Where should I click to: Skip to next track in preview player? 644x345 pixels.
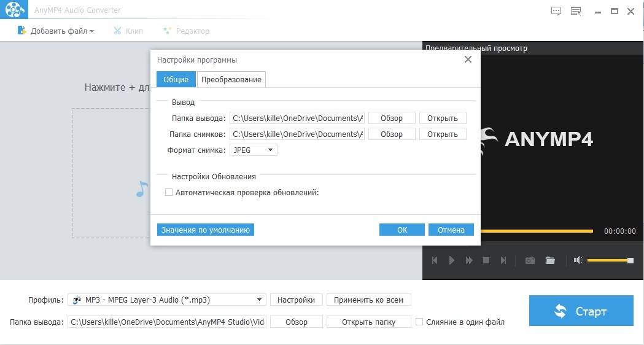pyautogui.click(x=503, y=260)
